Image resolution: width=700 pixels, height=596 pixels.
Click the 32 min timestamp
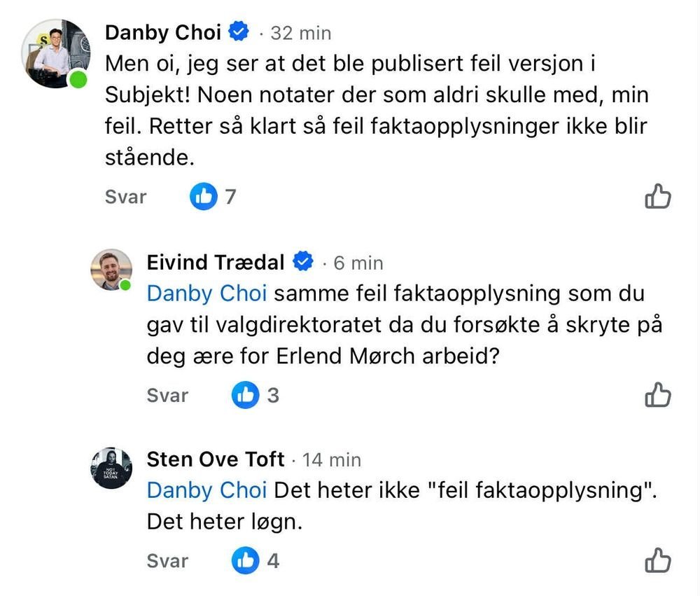click(x=301, y=33)
